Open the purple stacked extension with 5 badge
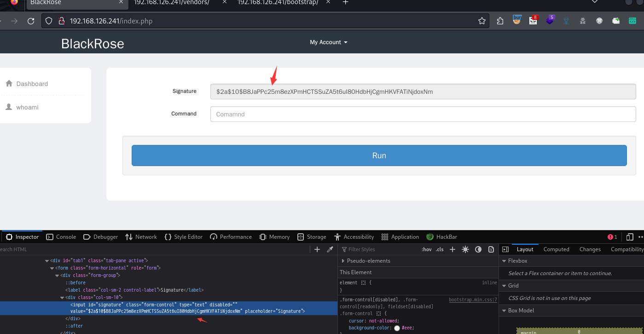The width and height of the screenshot is (644, 334). pos(550,21)
